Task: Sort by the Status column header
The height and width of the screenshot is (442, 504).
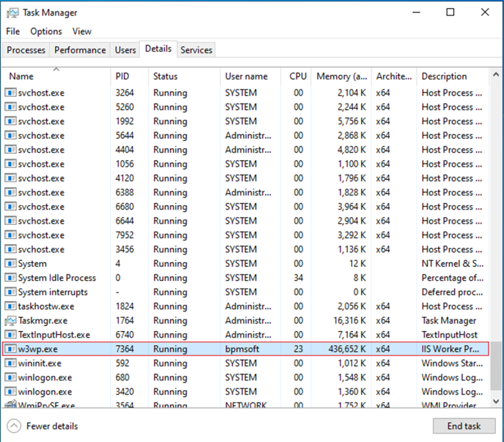Action: click(185, 76)
